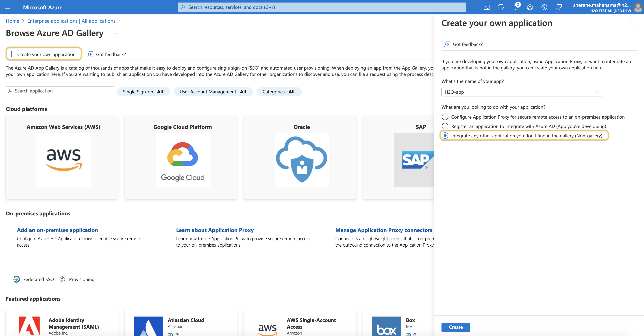Click the Create button in the panel
644x336 pixels.
click(x=456, y=327)
